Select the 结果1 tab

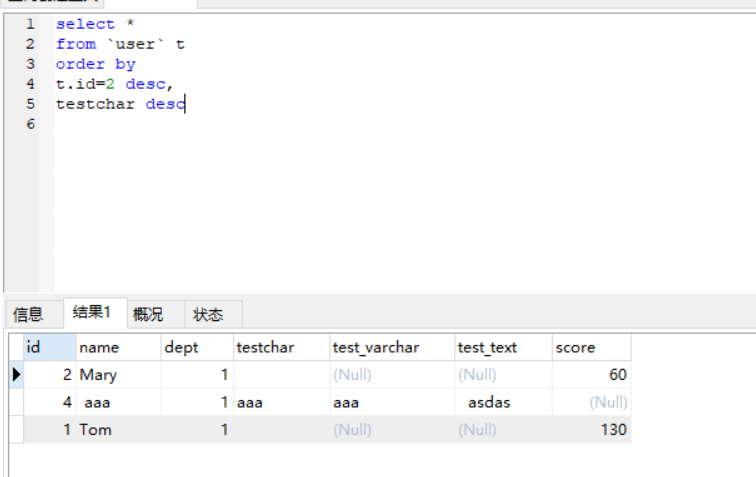[95, 313]
